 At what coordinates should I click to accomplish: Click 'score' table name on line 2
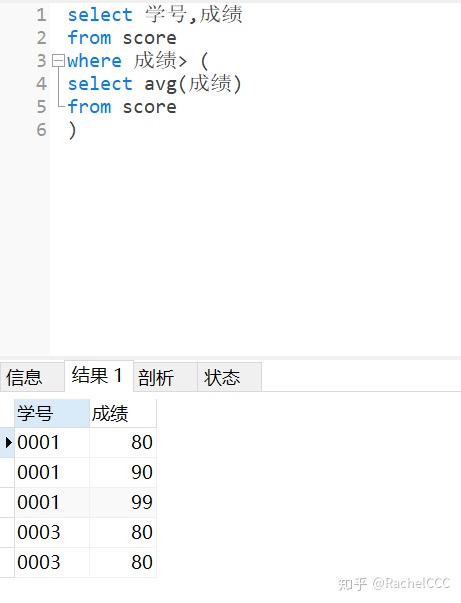(x=149, y=38)
